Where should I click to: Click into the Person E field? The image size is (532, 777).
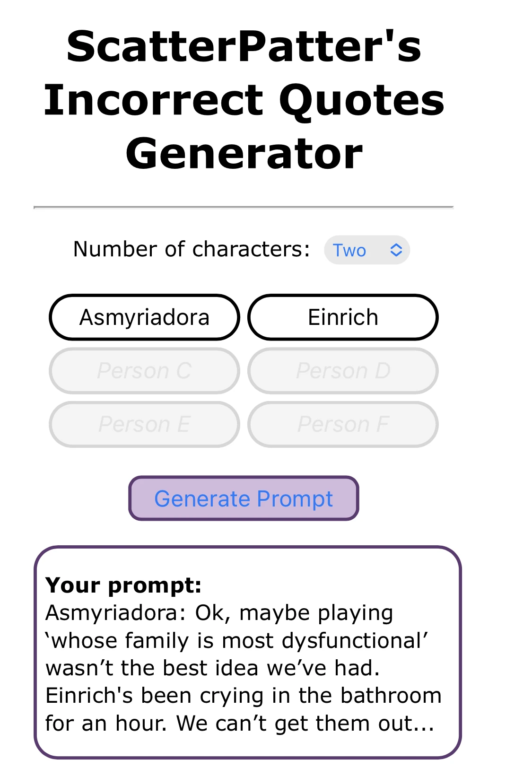tap(144, 424)
